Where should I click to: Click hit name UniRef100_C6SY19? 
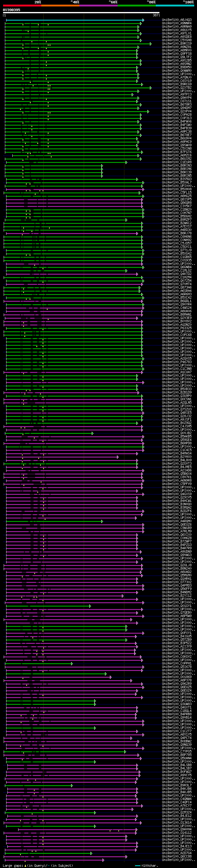click(177, 81)
